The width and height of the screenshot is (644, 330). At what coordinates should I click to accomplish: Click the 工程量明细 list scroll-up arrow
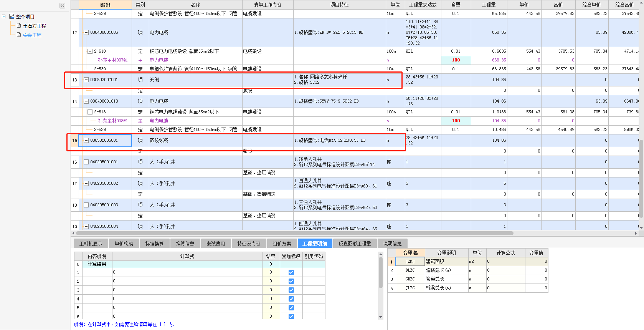click(x=381, y=254)
